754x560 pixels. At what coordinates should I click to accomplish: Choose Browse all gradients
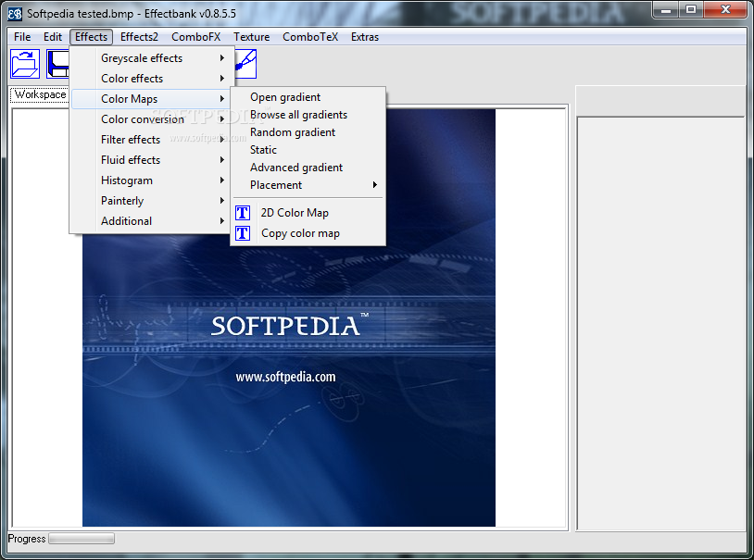tap(308, 115)
